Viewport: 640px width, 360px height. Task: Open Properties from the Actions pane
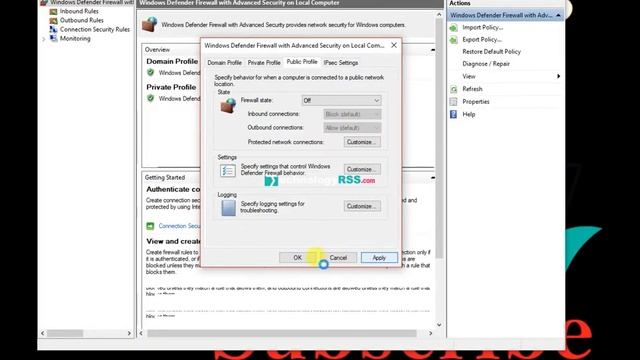[x=476, y=102]
